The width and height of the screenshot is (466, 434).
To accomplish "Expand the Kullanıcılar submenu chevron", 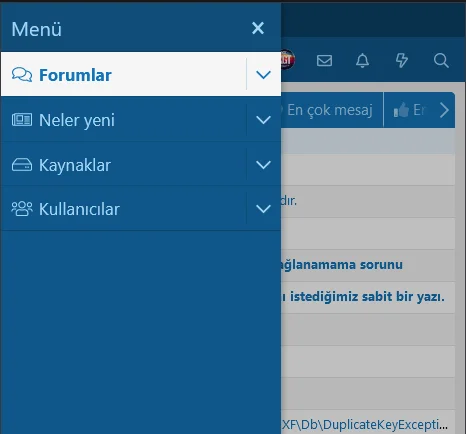I will tap(263, 209).
